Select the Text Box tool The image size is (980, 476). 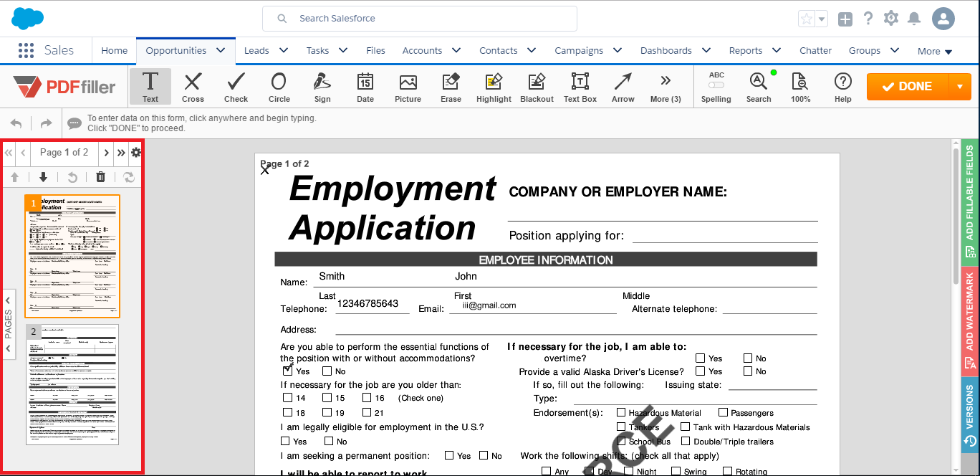tap(580, 87)
